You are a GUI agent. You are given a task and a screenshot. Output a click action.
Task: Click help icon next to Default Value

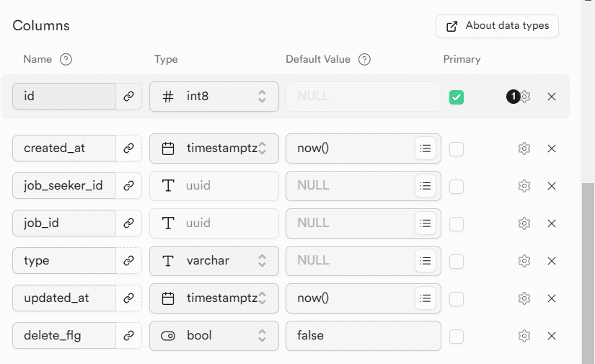(x=364, y=59)
